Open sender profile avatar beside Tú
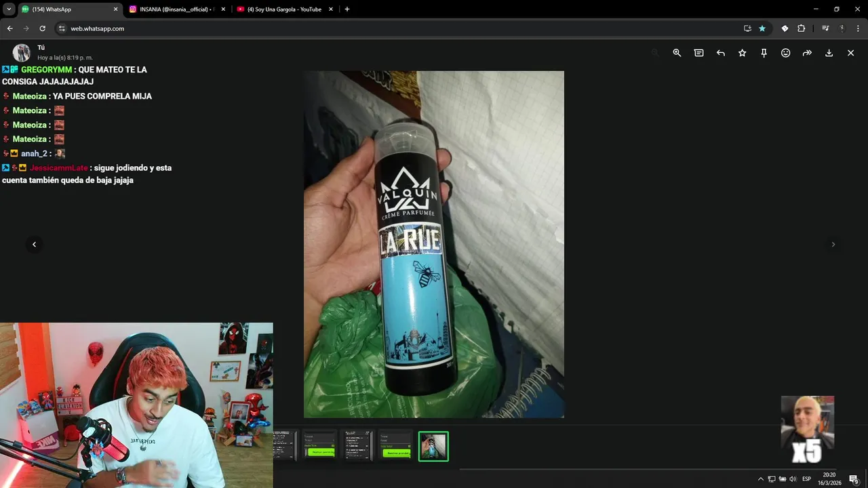 click(x=22, y=53)
